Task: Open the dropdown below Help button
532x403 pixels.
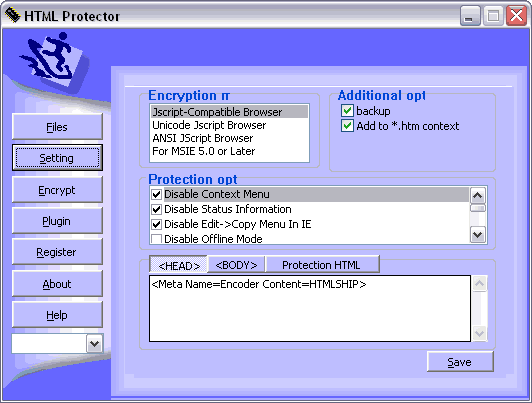Action: [94, 344]
